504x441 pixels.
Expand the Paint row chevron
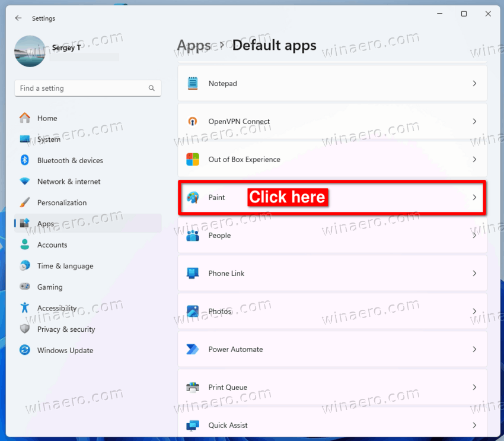[x=474, y=197]
